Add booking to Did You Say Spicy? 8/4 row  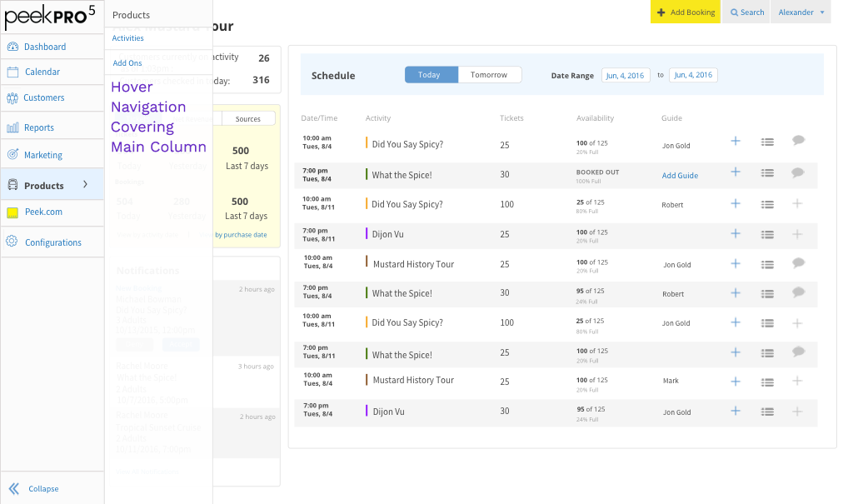[735, 141]
